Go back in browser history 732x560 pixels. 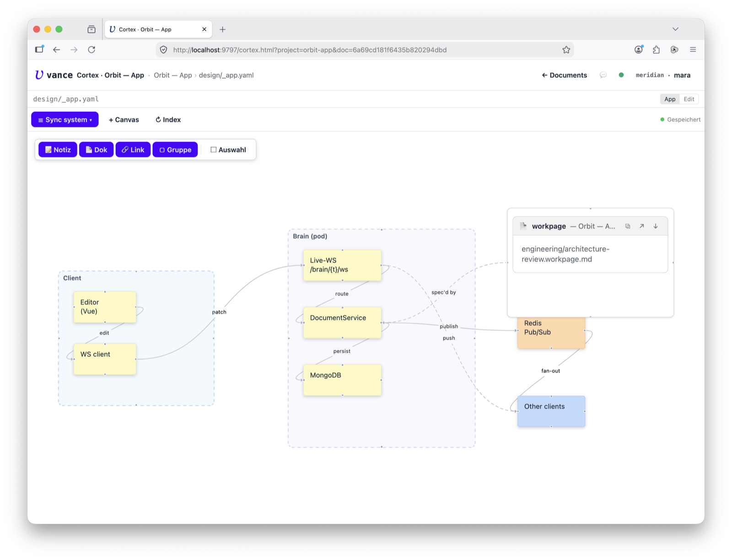click(56, 49)
